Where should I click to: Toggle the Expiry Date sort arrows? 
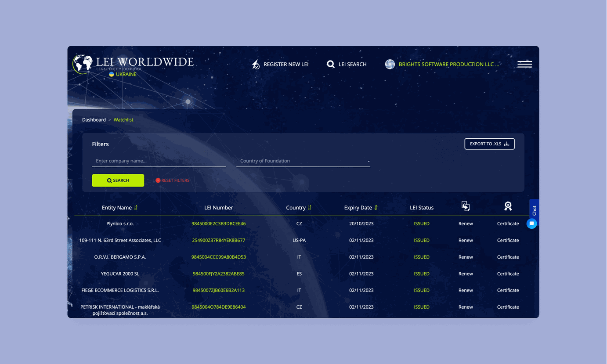point(376,208)
